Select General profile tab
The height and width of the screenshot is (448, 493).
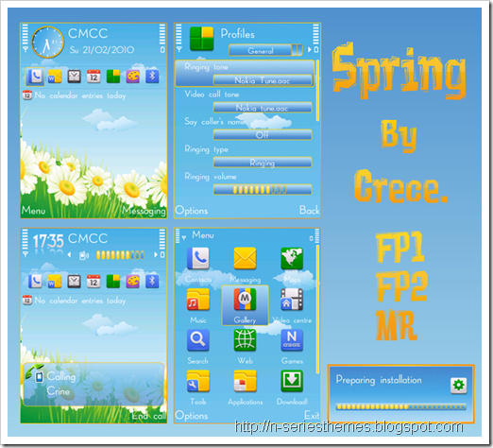pos(261,50)
